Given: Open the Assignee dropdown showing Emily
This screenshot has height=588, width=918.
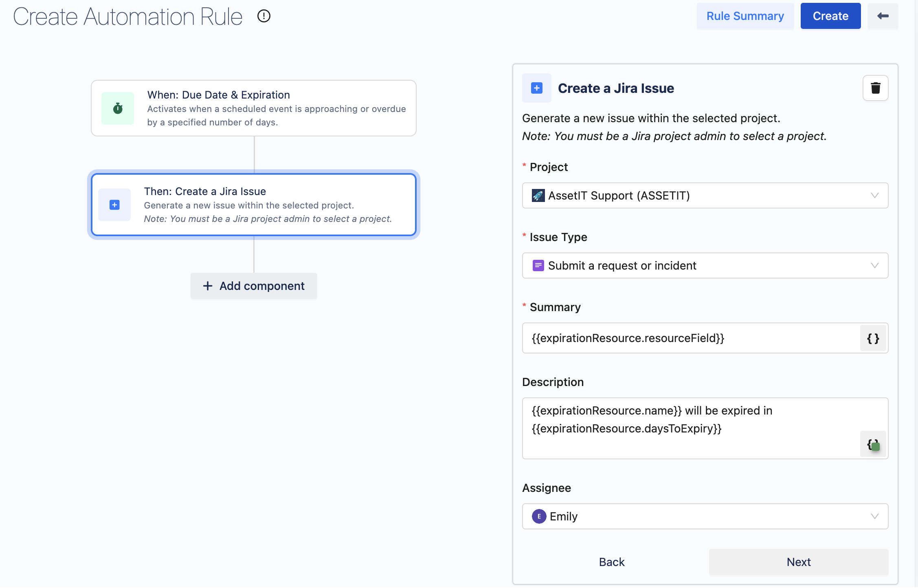Looking at the screenshot, I should (x=705, y=517).
